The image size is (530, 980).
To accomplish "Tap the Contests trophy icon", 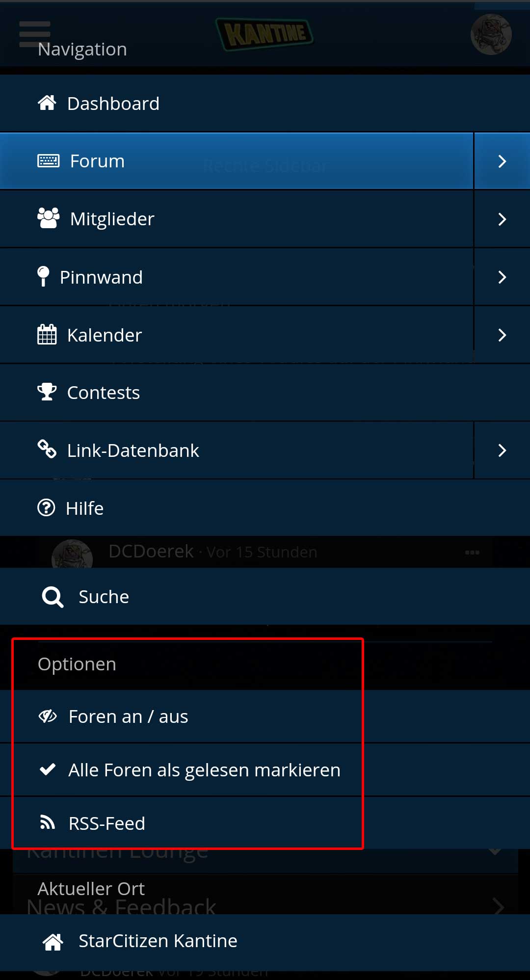I will click(x=47, y=392).
